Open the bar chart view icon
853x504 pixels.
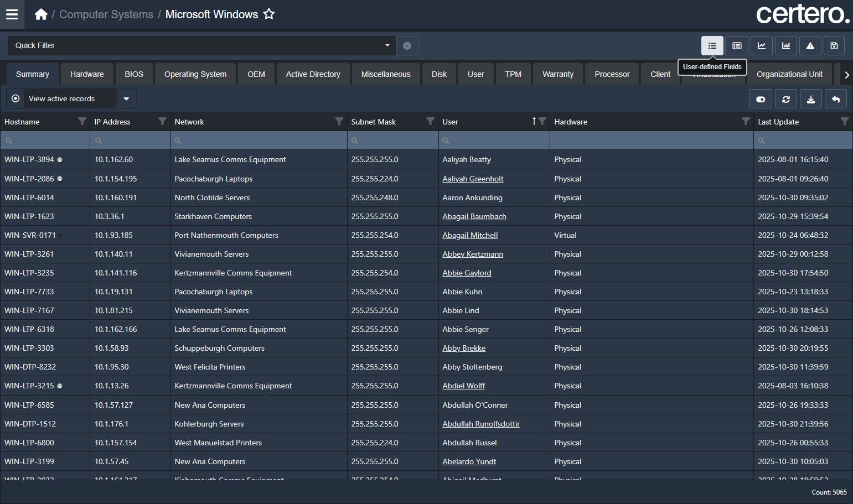pyautogui.click(x=786, y=46)
